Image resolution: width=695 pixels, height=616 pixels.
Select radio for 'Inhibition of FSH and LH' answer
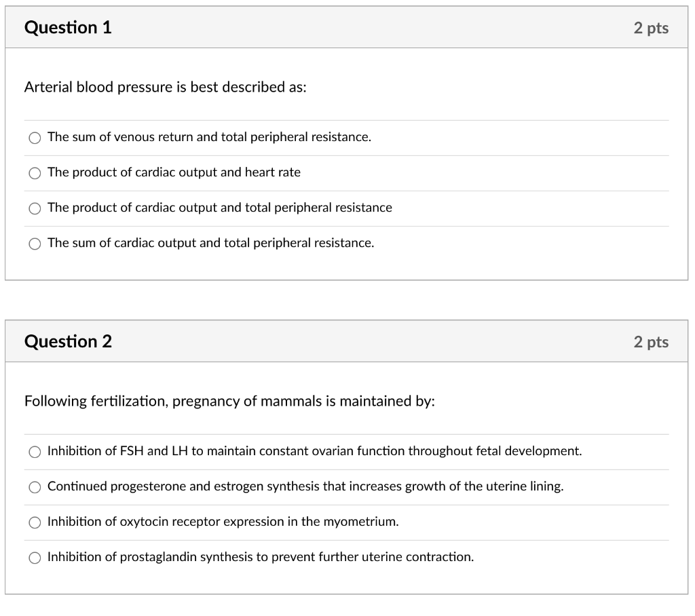click(35, 452)
